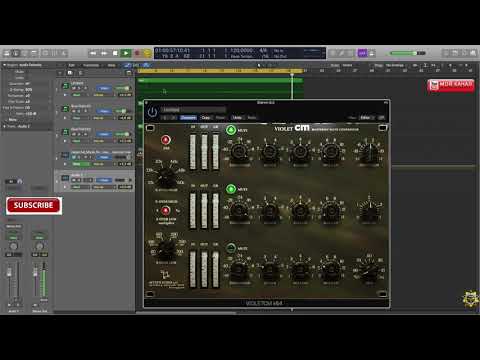Screen dimensions: 480x360
Task: Click the top track's volume slider
Action: click(123, 88)
